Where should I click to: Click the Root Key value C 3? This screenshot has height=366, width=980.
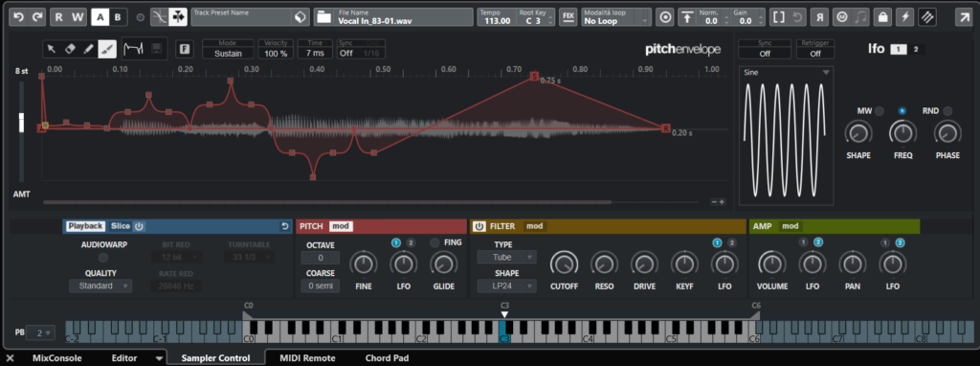click(x=532, y=21)
